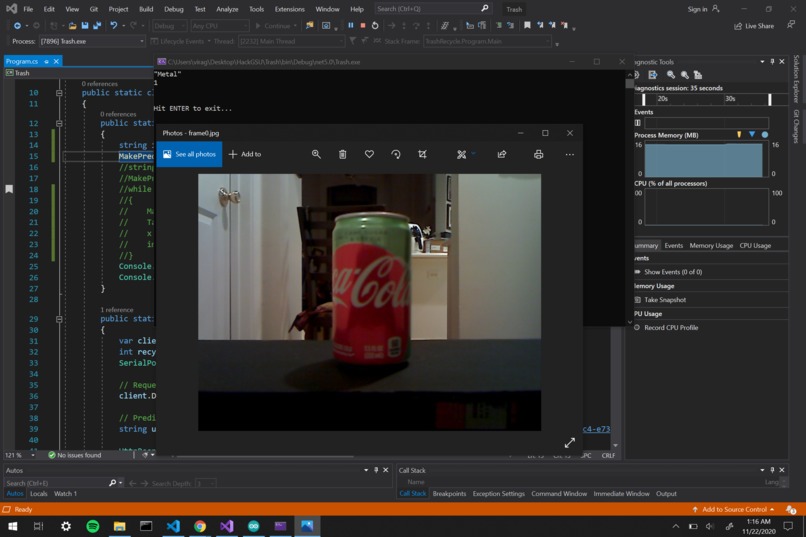The image size is (806, 537).
Task: Open the Any CPU platform dropdown
Action: 219,25
